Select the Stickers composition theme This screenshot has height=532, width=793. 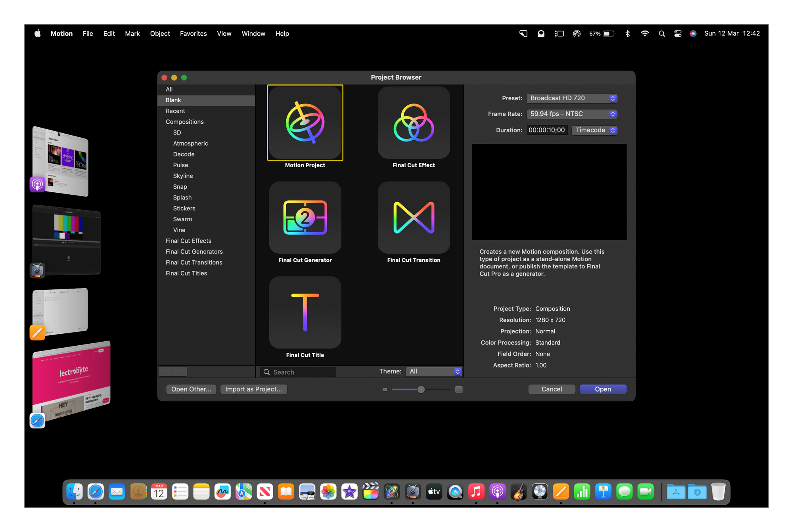pyautogui.click(x=206, y=209)
